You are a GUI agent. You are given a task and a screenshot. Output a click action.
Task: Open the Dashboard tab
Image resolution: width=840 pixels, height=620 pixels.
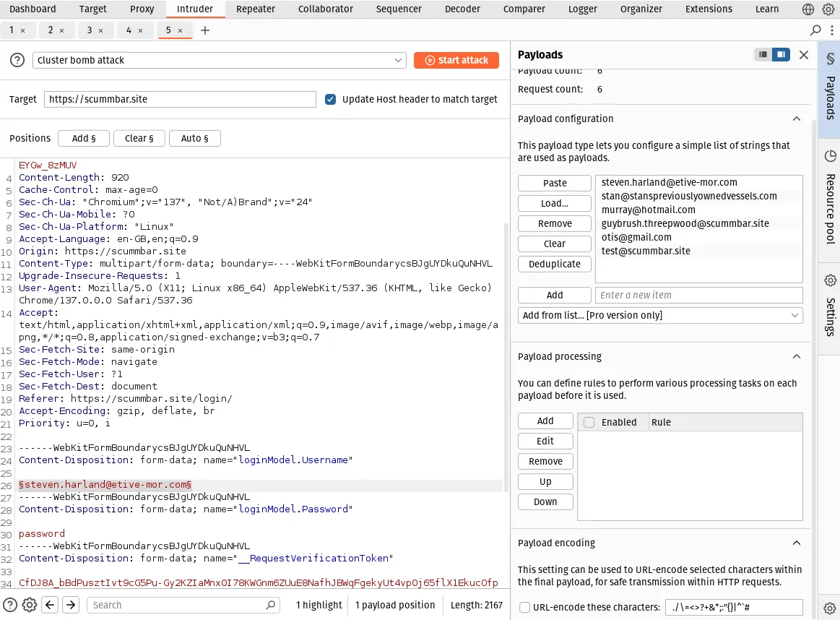pos(33,9)
